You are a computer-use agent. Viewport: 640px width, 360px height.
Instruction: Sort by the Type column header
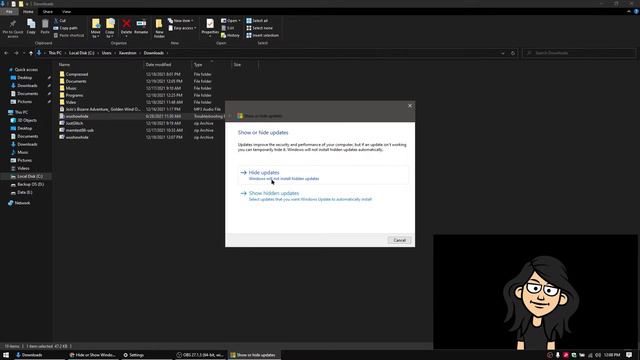[211, 64]
